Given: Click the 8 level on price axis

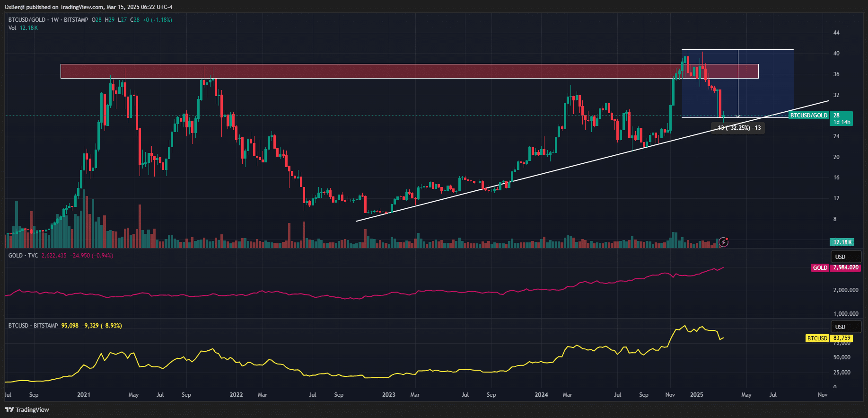Looking at the screenshot, I should click(835, 219).
